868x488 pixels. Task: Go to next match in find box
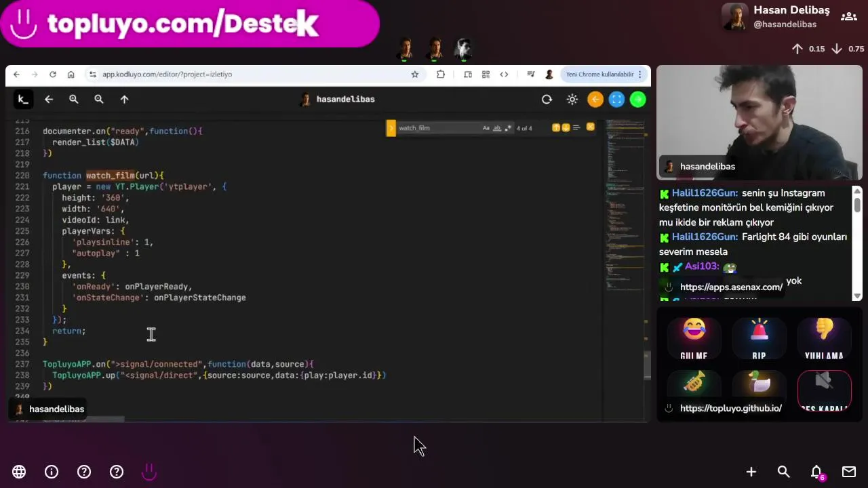pyautogui.click(x=566, y=127)
